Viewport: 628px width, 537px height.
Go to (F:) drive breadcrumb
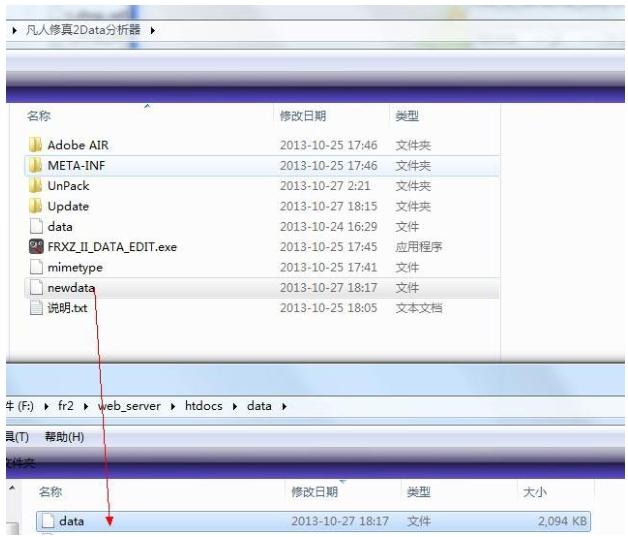20,406
